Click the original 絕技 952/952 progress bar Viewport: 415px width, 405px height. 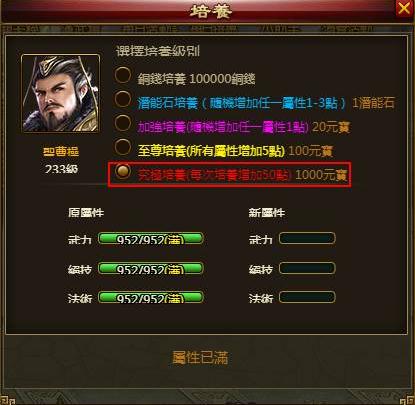coord(150,269)
